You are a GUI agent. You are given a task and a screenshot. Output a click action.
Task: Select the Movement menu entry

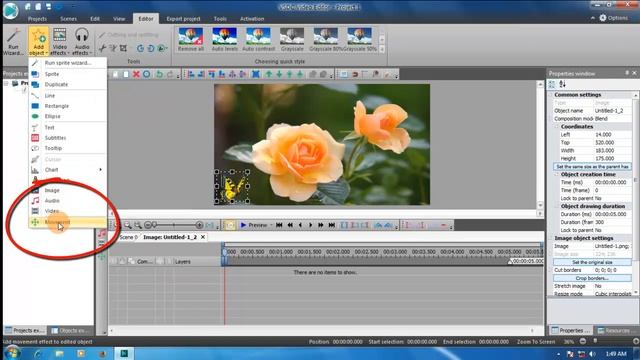coord(68,222)
